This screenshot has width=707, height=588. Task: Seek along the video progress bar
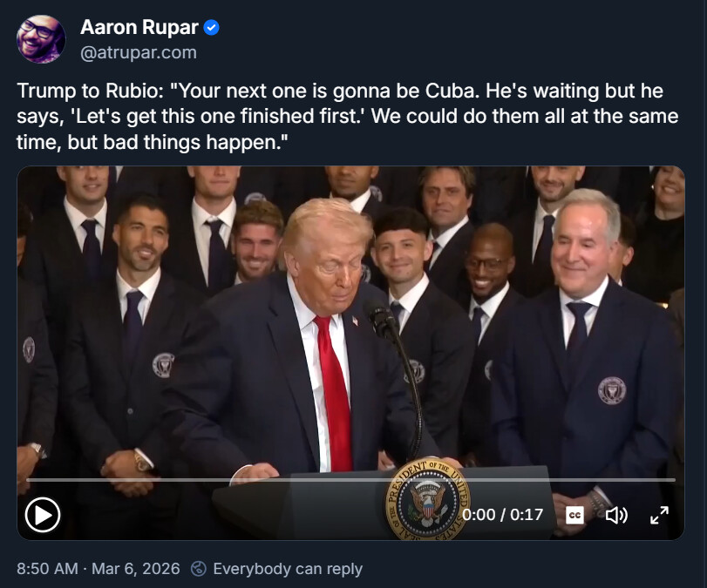pos(350,480)
